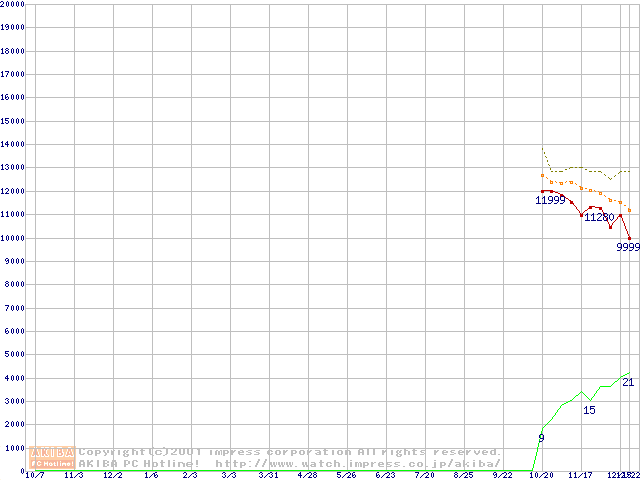
Task: Click the 4/28 date axis label
Action: pos(308,476)
